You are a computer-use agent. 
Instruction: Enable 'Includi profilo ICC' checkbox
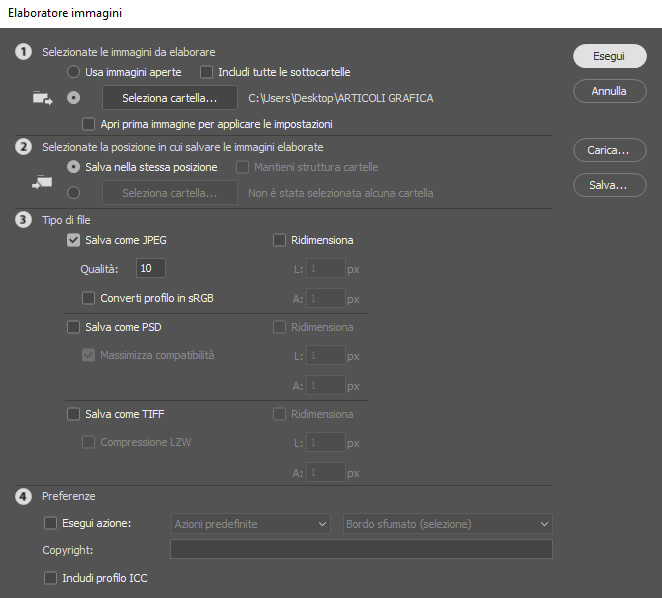(x=50, y=578)
